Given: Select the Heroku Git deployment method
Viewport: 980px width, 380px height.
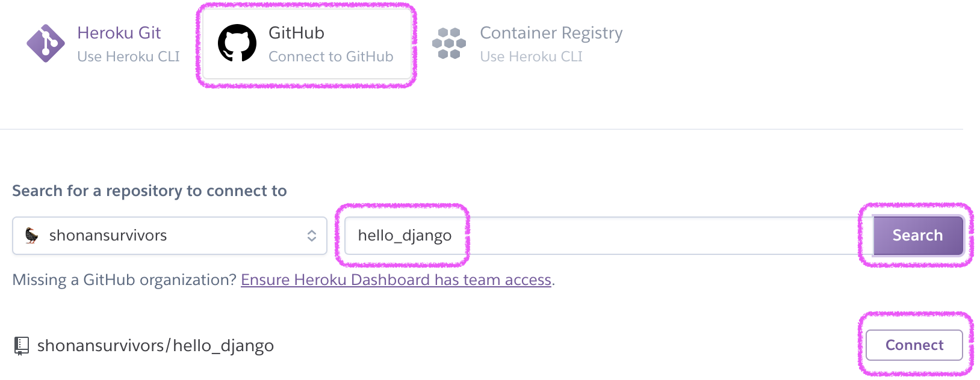Looking at the screenshot, I should coord(104,44).
